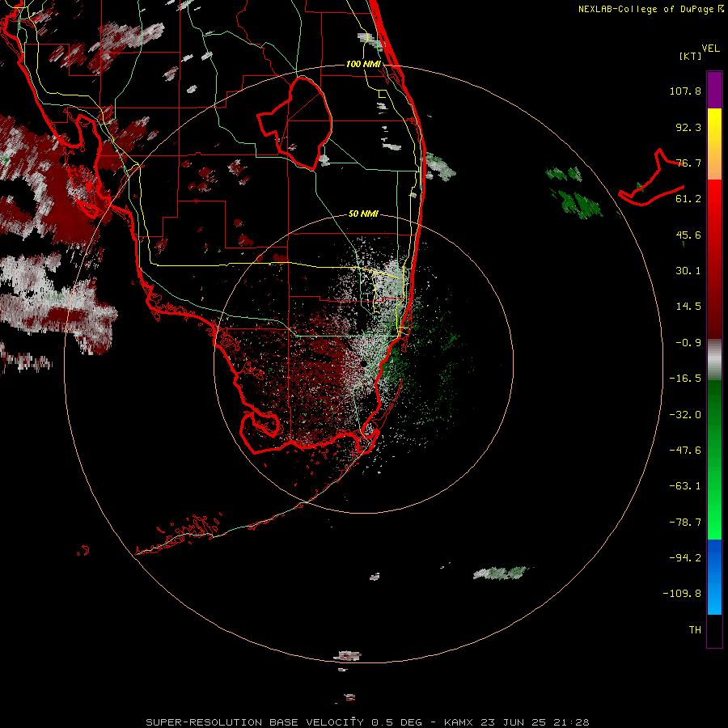Click the NEXLAB-College of DuPage label
The width and height of the screenshot is (728, 728).
[x=650, y=9]
